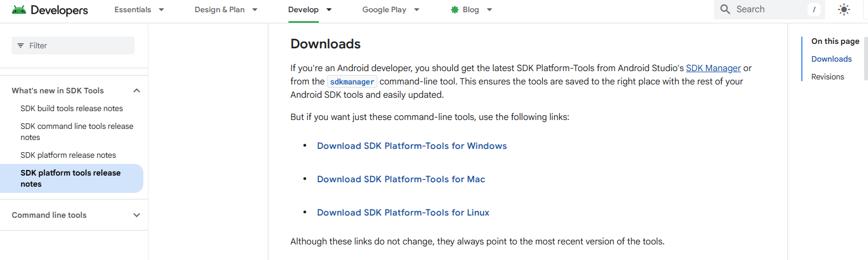Image resolution: width=868 pixels, height=260 pixels.
Task: Open the Blog dropdown arrow
Action: coord(489,9)
